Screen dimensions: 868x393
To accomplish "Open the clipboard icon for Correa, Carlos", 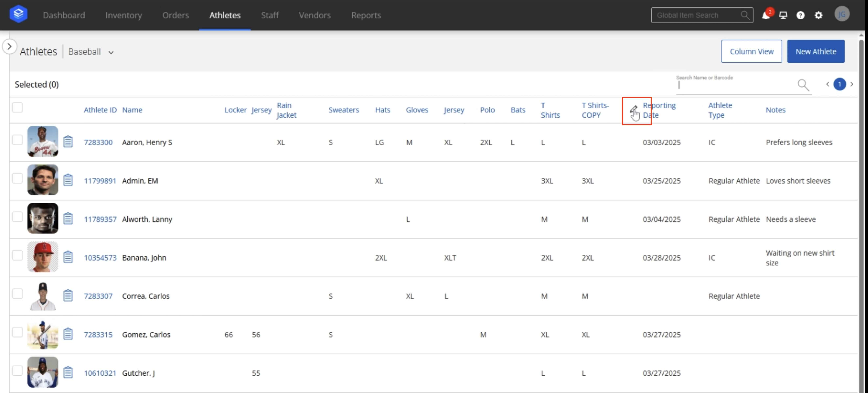I will pos(68,295).
